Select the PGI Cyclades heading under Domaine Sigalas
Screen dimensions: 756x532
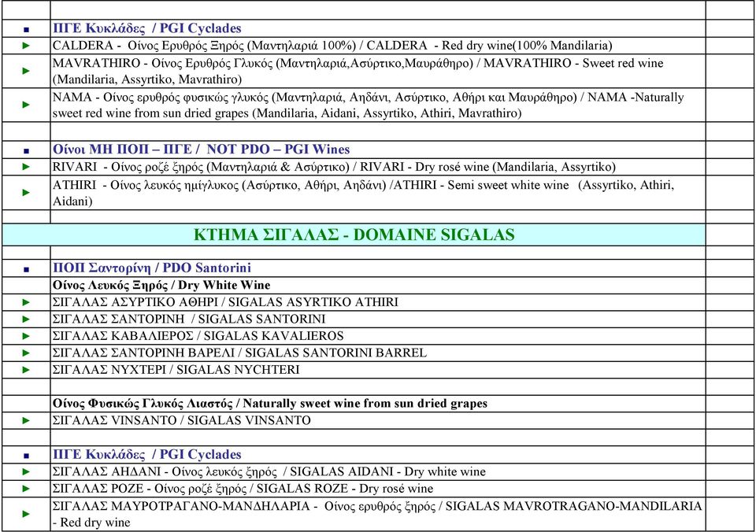pyautogui.click(x=147, y=454)
